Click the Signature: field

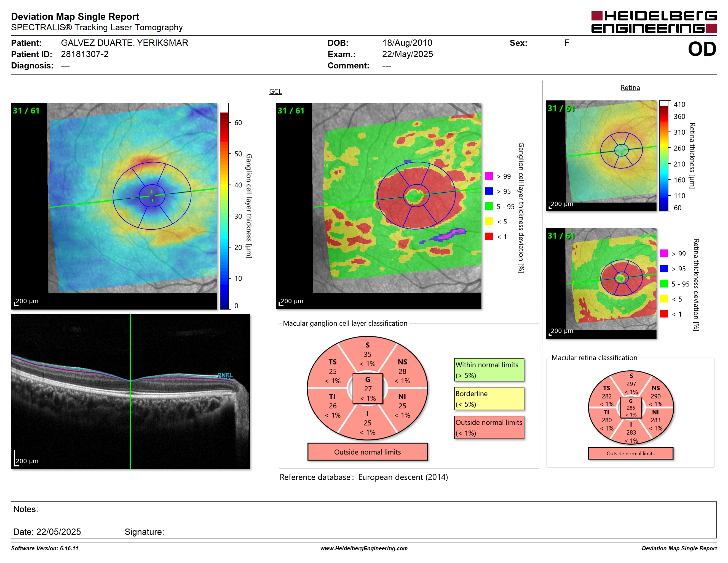[x=144, y=532]
